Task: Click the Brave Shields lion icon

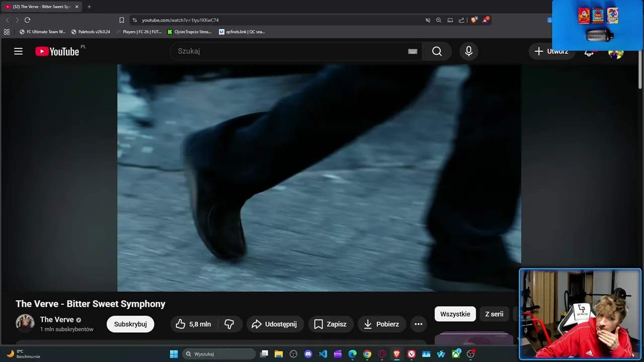Action: 474,20
